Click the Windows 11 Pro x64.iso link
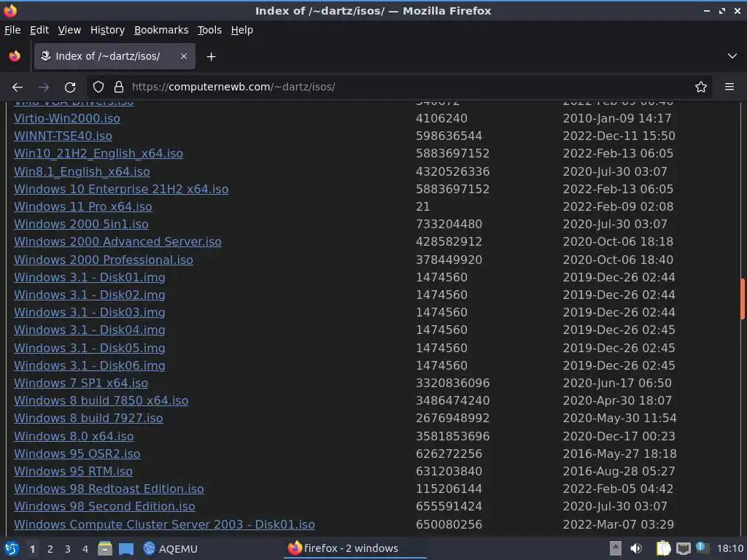This screenshot has height=560, width=747. (83, 206)
